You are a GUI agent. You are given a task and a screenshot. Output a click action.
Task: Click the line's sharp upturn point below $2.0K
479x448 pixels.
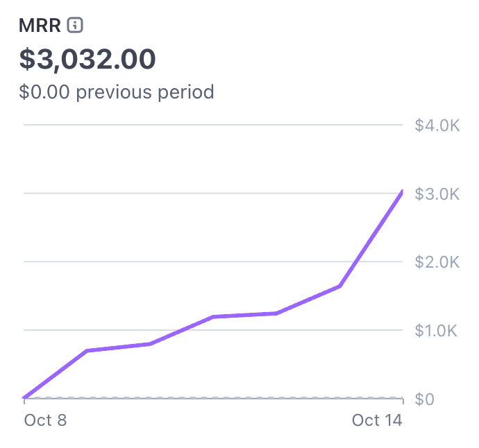(339, 286)
